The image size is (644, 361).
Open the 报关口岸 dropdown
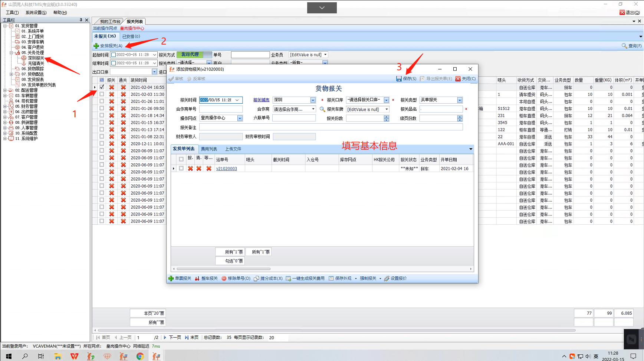pos(386,100)
